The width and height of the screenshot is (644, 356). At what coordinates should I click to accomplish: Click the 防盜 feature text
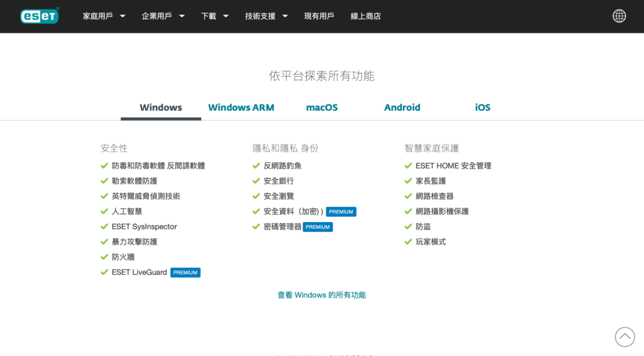coord(423,226)
